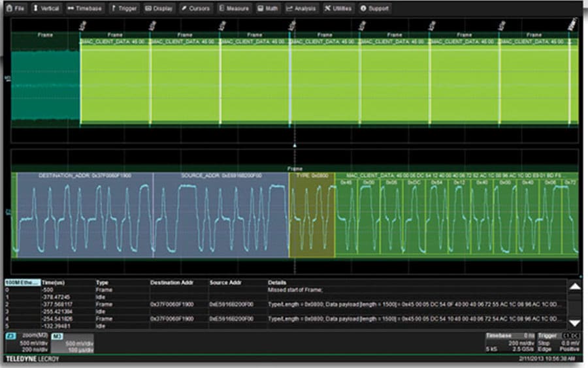Click the zoom position marker triangle
588x368 pixels.
point(295,146)
